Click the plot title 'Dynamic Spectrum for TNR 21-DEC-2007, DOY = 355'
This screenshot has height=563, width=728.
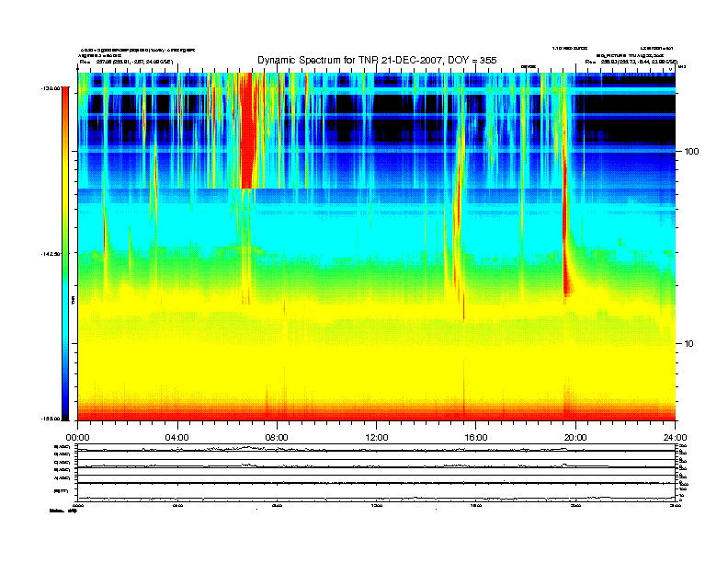[377, 60]
